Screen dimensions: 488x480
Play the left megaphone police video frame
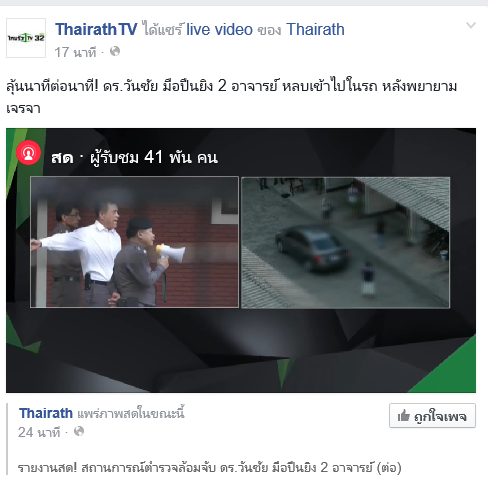(134, 242)
